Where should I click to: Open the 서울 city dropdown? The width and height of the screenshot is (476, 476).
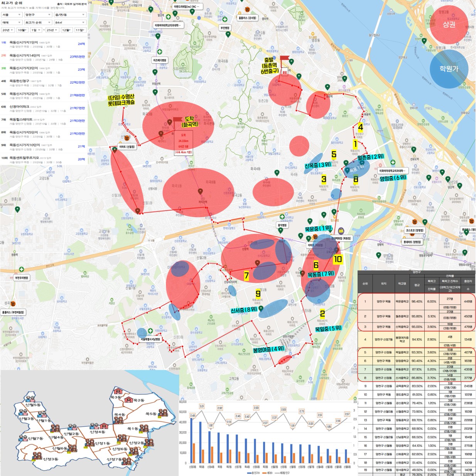[11, 15]
